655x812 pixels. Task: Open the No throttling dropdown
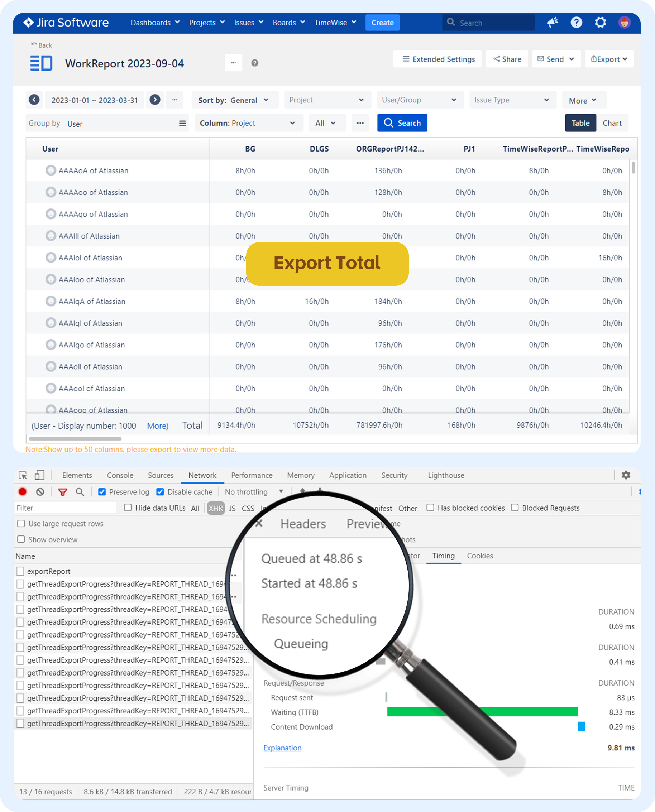tap(254, 492)
